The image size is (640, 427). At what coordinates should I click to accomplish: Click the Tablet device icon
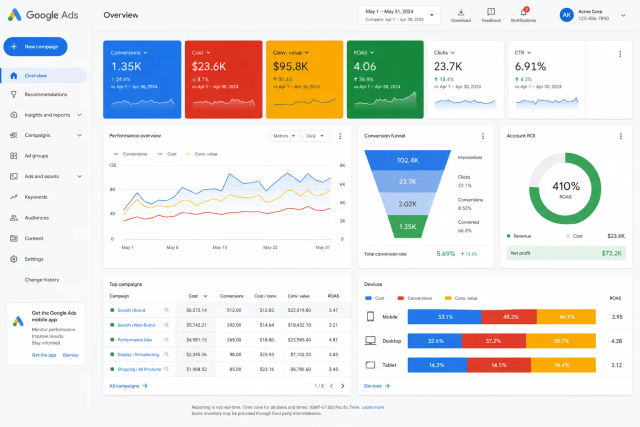pos(370,365)
